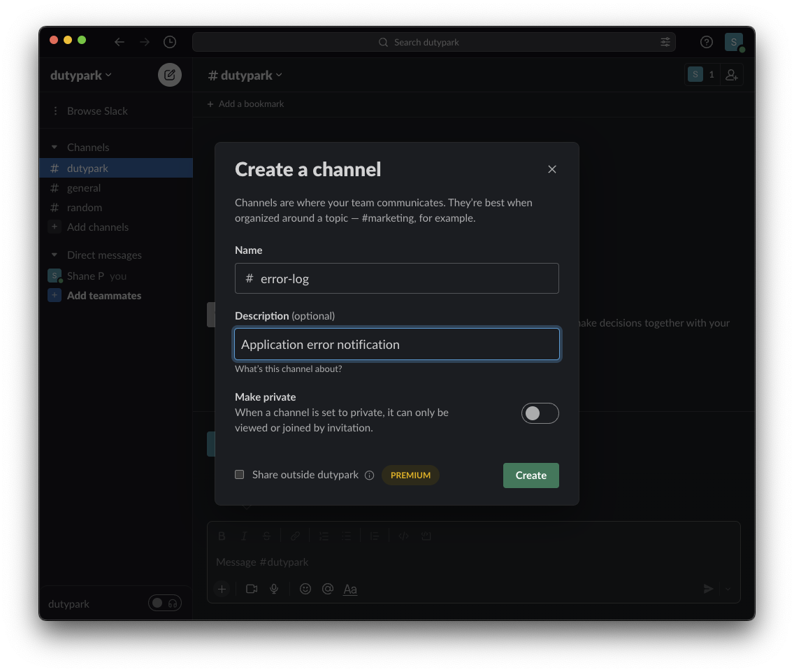
Task: Go forward with the right arrow icon
Action: [144, 42]
